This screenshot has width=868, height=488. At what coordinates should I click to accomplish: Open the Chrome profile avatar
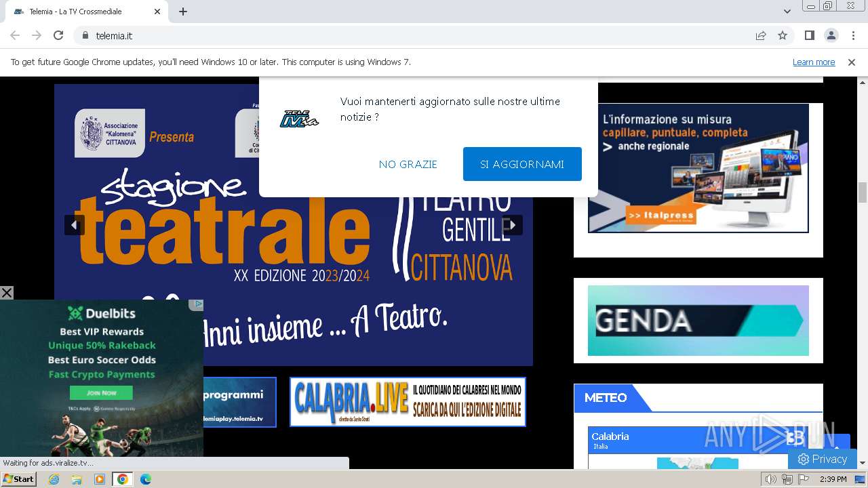pos(831,35)
